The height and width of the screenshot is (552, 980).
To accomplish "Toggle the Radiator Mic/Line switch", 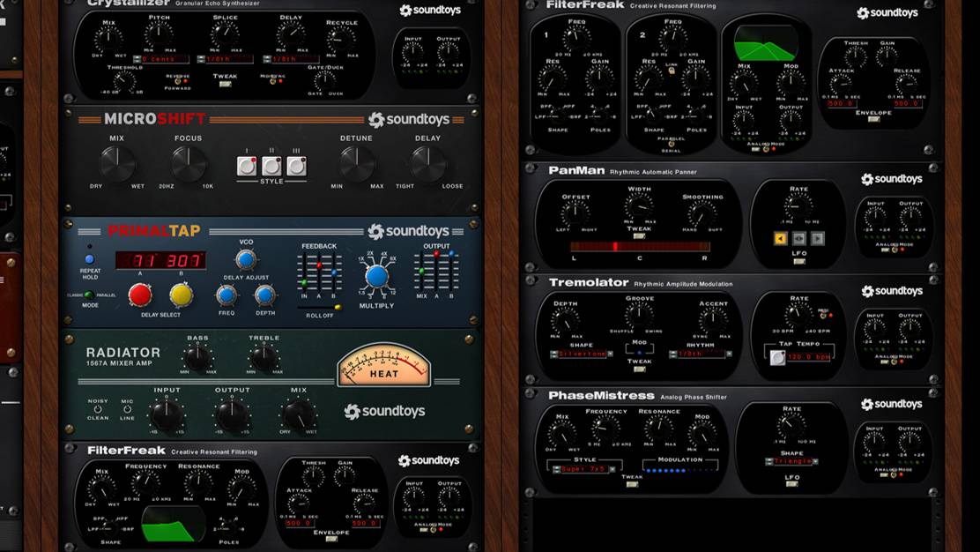I will pos(127,409).
